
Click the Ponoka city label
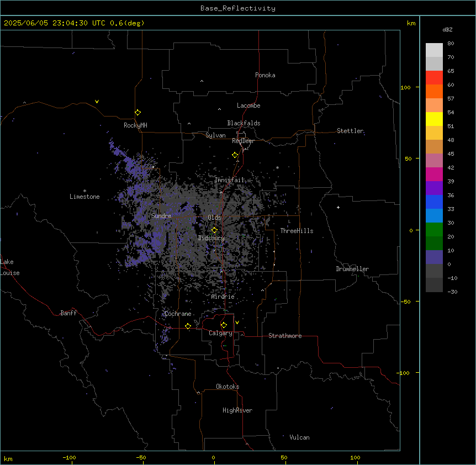click(265, 75)
